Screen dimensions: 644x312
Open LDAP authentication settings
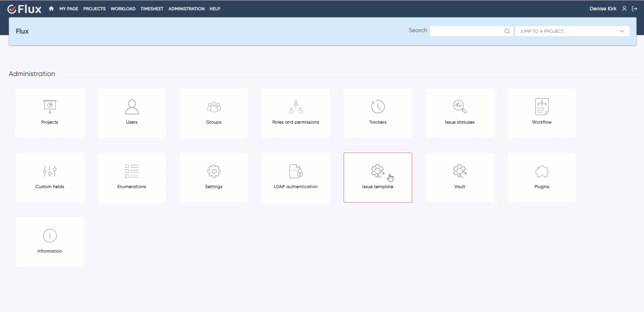[295, 177]
